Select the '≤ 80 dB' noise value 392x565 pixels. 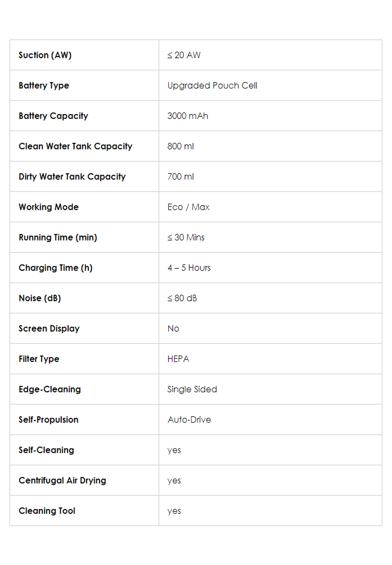tap(182, 298)
